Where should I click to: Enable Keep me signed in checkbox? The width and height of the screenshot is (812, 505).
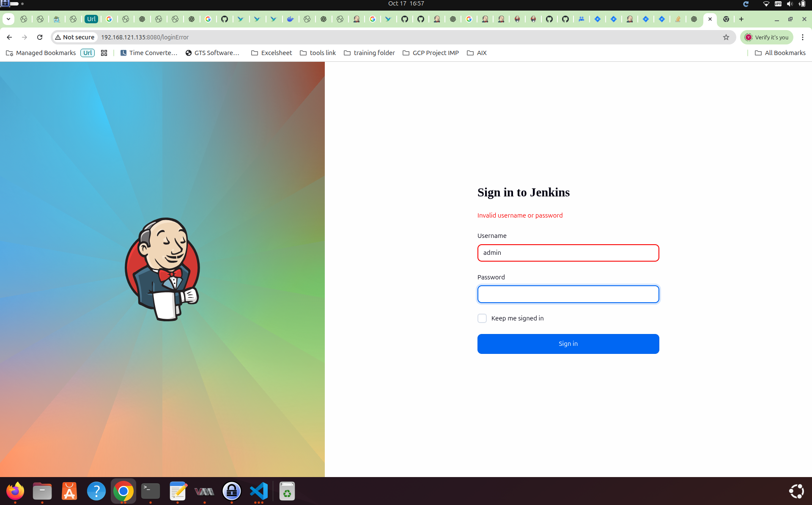coord(482,318)
